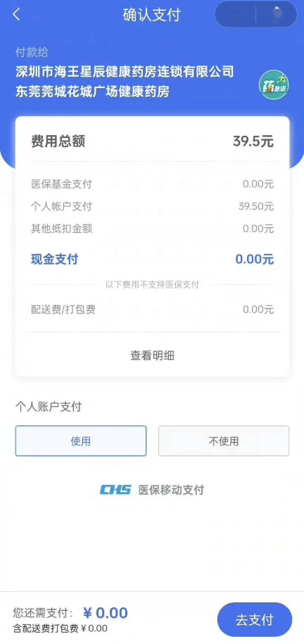Tap the green 药 delivery badge icon
The width and height of the screenshot is (304, 644).
[x=274, y=85]
